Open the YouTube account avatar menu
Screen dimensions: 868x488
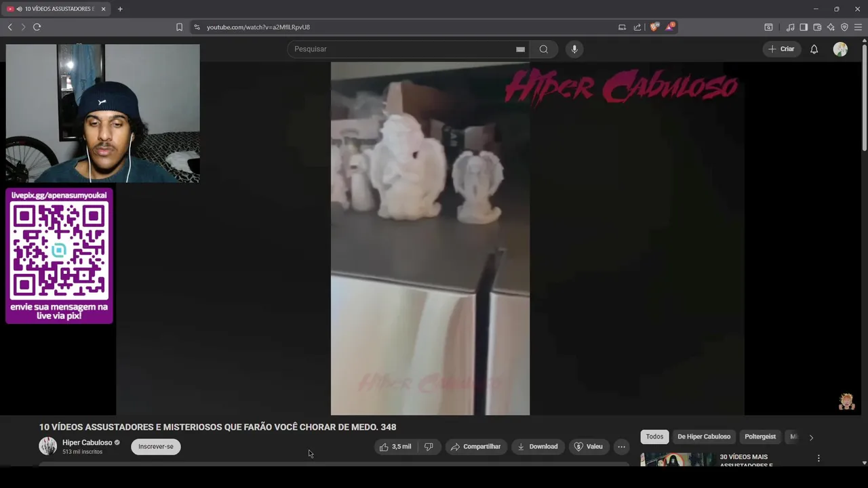click(x=840, y=49)
